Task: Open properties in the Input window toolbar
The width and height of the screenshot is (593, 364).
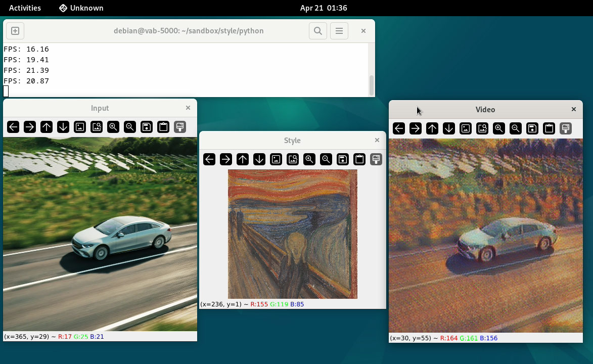Action: point(180,127)
